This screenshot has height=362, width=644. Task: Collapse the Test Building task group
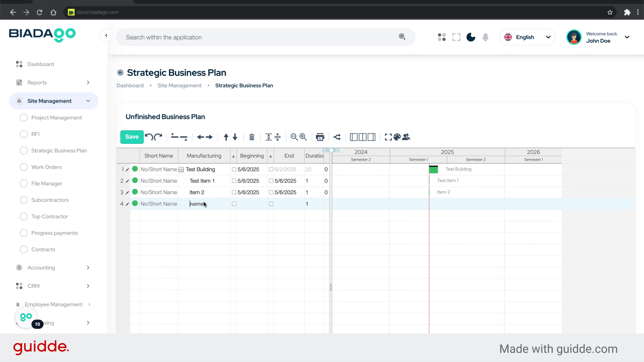point(181,170)
